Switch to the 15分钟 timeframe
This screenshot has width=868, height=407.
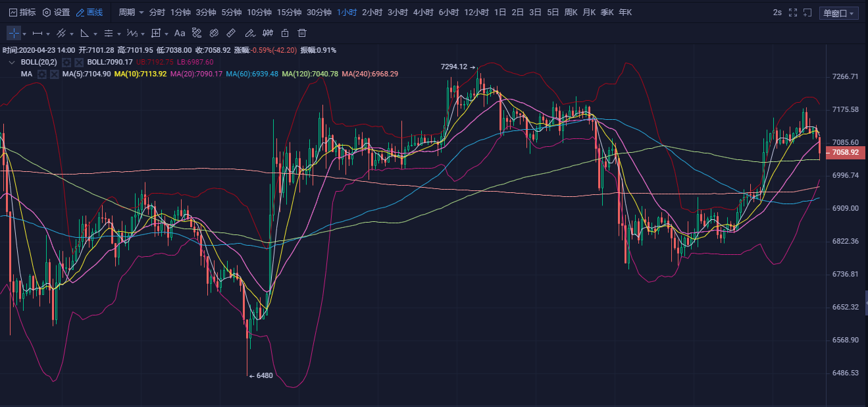(x=289, y=13)
